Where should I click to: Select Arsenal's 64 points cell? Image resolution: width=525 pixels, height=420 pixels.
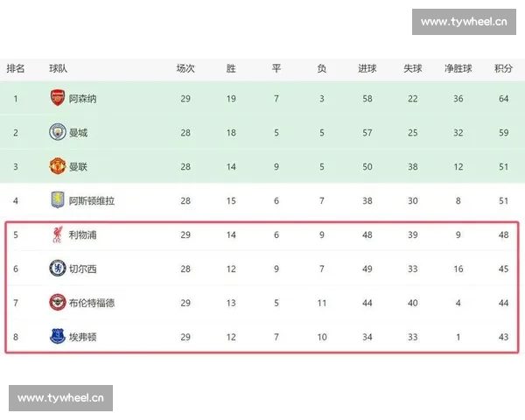(503, 99)
